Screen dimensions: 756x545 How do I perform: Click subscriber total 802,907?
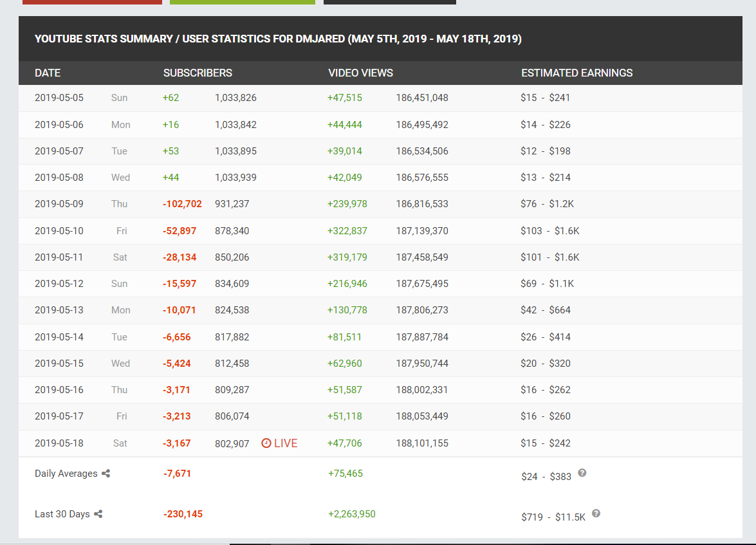pos(232,444)
